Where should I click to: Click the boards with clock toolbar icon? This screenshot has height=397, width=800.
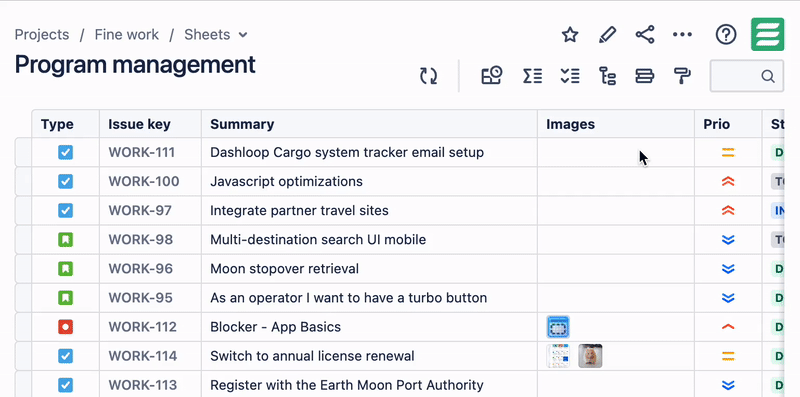coord(492,76)
